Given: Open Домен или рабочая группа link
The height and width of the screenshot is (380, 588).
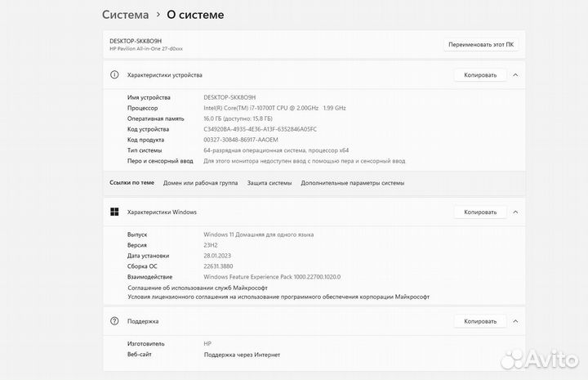Looking at the screenshot, I should click(200, 183).
